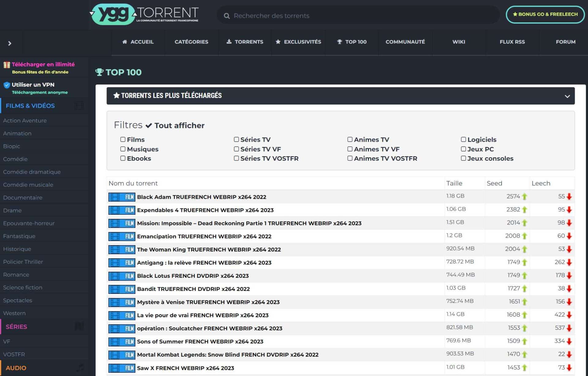Click the FILM badge for The Woman King
Screen dimensions: 588x376
(x=122, y=250)
